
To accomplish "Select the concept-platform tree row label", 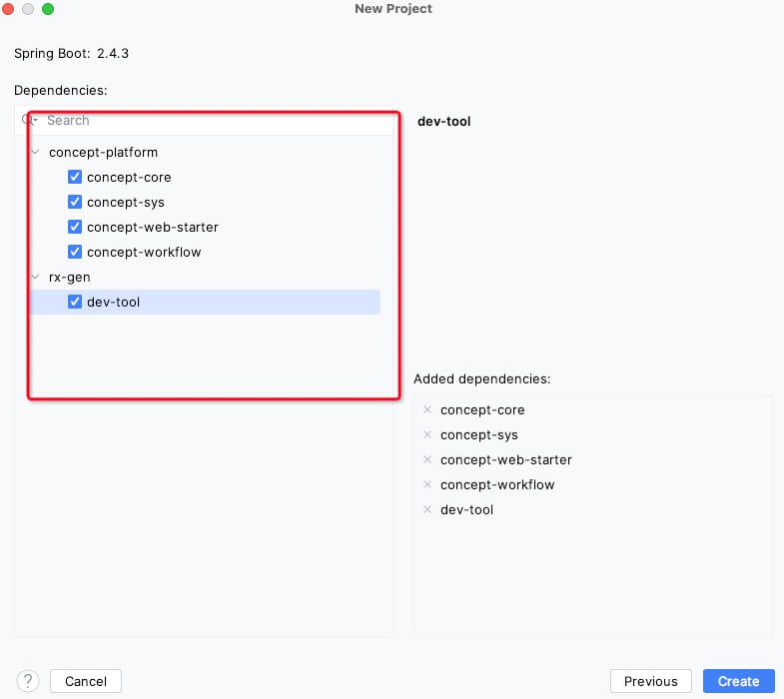I will 103,152.
